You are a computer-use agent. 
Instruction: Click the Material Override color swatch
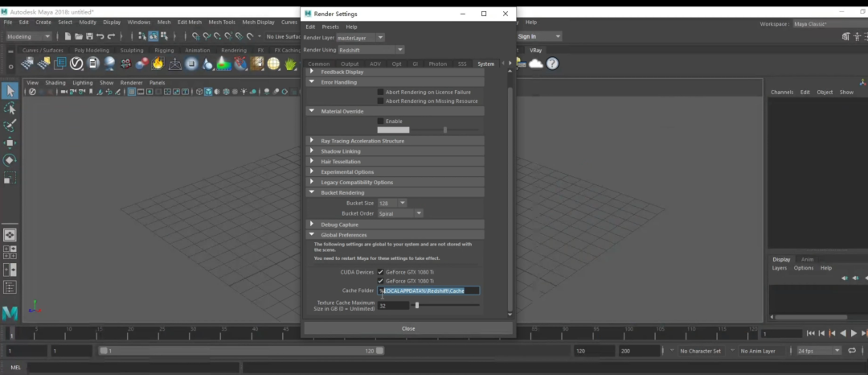(393, 130)
